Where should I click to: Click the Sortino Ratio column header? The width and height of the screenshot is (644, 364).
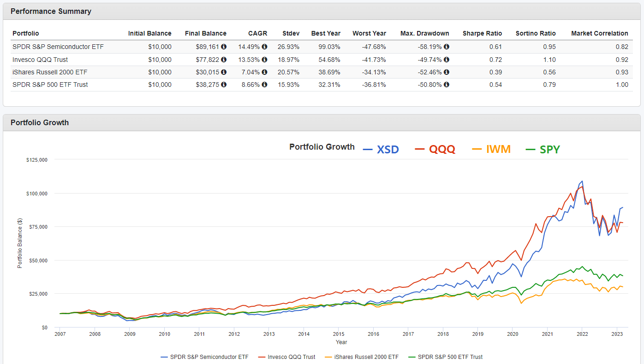click(536, 33)
